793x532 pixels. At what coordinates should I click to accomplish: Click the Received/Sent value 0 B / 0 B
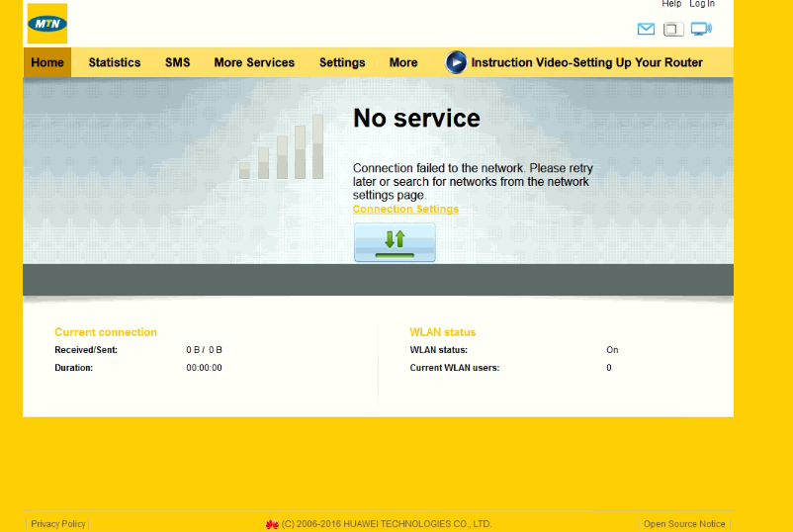[204, 350]
